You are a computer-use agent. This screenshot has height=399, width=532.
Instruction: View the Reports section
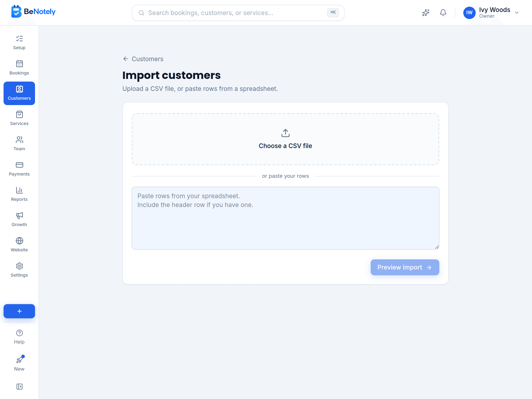click(x=19, y=194)
